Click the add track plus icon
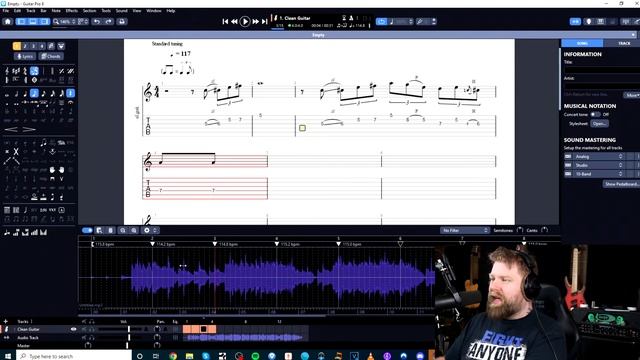 (5, 322)
